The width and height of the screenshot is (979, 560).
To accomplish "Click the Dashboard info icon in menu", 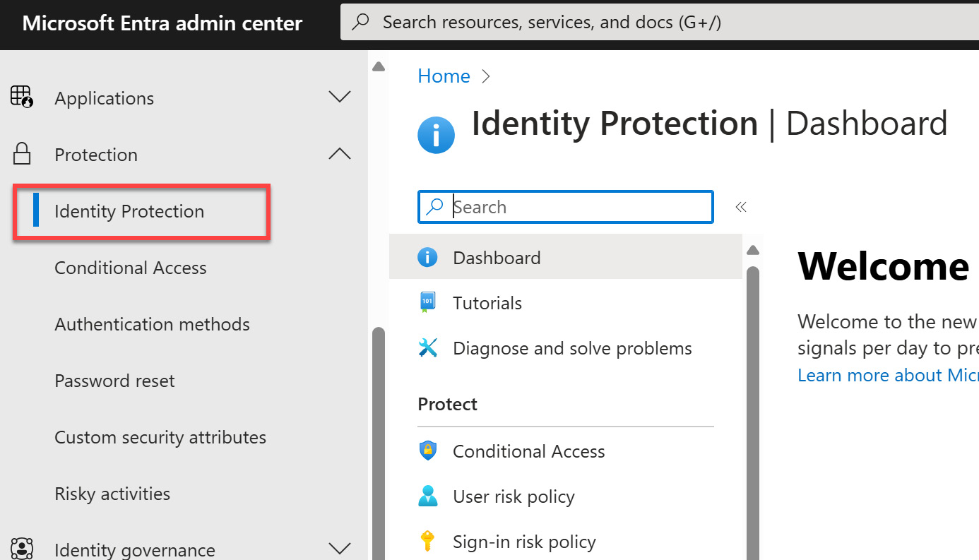I will [x=427, y=257].
